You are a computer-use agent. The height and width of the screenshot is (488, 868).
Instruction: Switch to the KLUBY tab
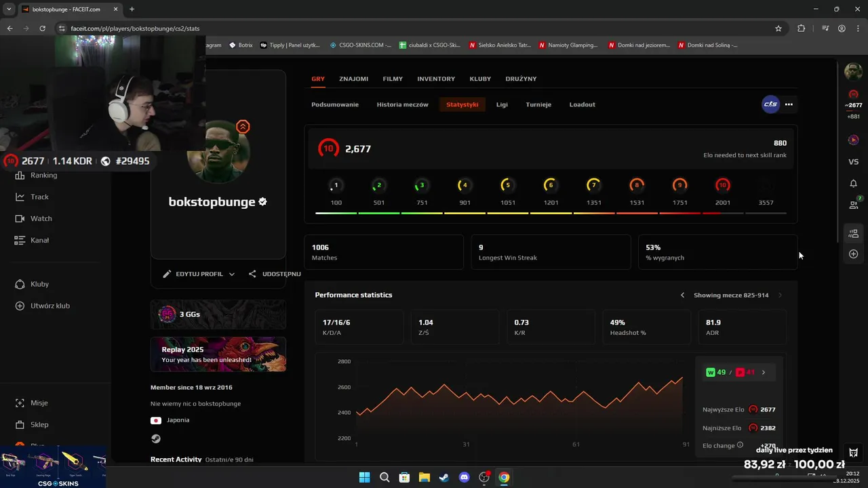pos(480,79)
